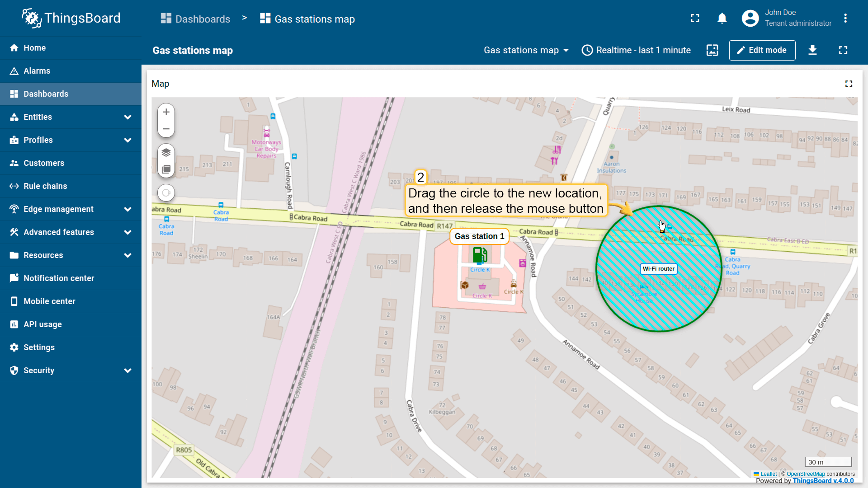
Task: Click the Edit mode button
Action: [x=762, y=50]
